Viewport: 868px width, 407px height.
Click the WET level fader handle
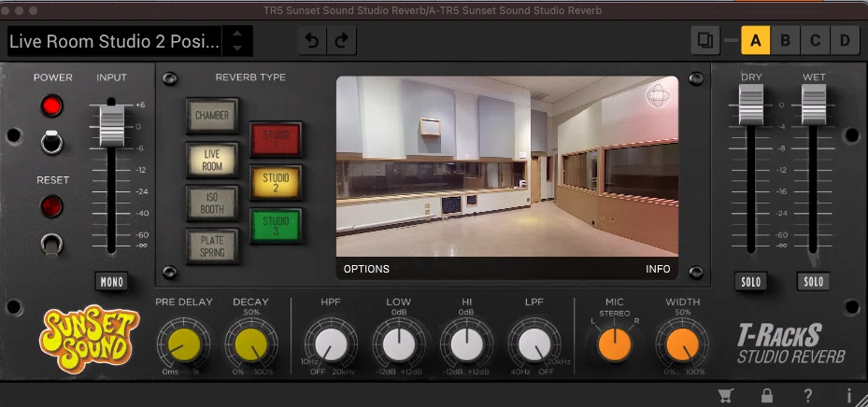point(814,105)
